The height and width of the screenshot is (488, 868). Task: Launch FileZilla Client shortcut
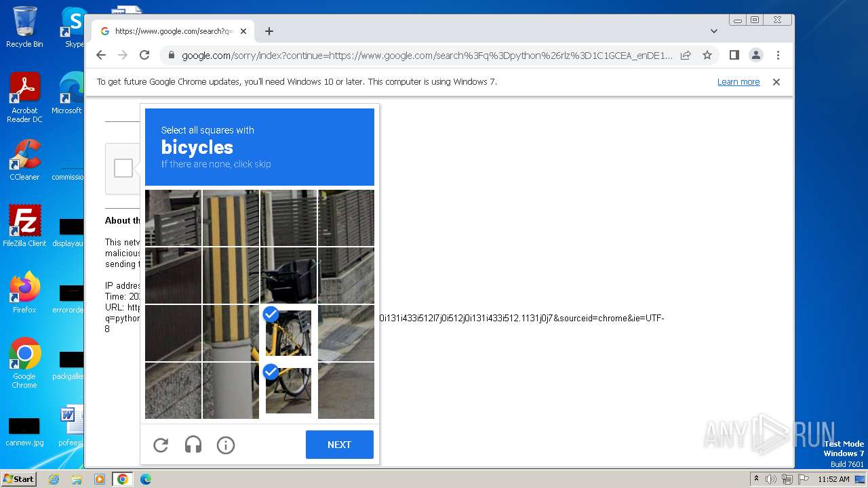tap(24, 226)
